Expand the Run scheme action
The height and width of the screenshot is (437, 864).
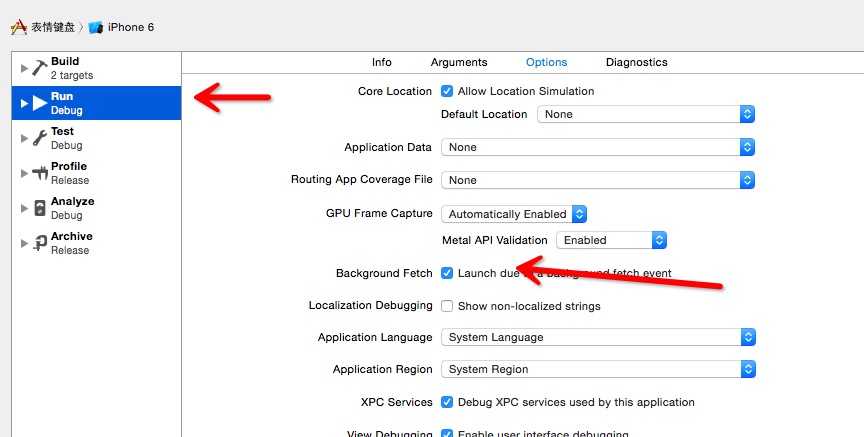24,103
